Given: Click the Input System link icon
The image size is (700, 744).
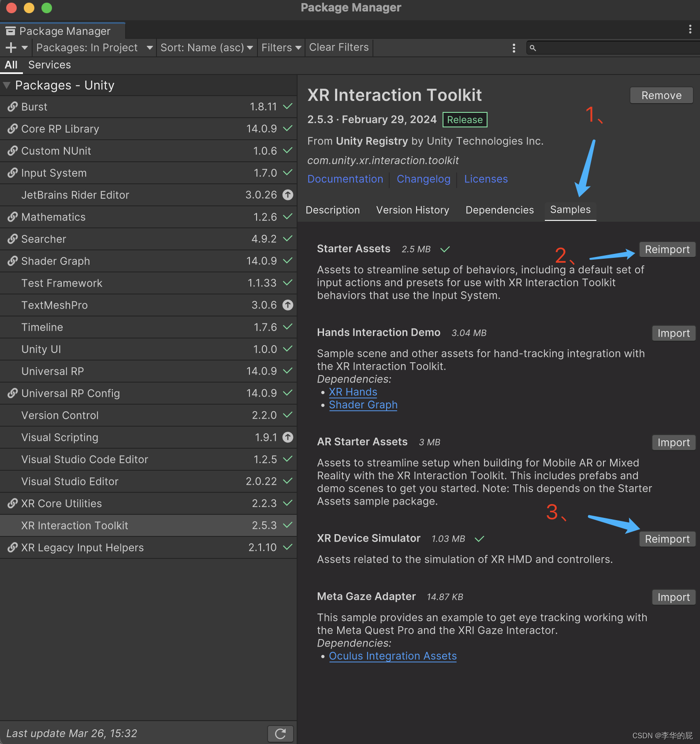Looking at the screenshot, I should point(13,173).
